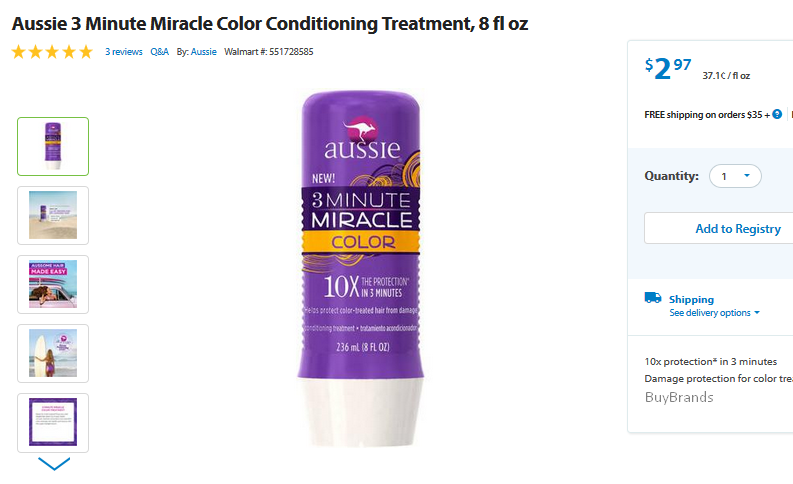This screenshot has height=484, width=793.
Task: Click the main Aussie bottle product image
Action: [x=361, y=269]
